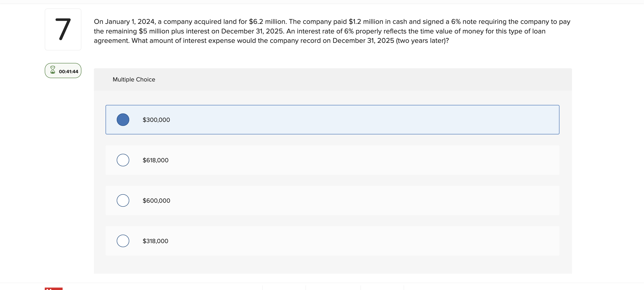Click inside the question number card
This screenshot has height=290, width=644.
[63, 29]
